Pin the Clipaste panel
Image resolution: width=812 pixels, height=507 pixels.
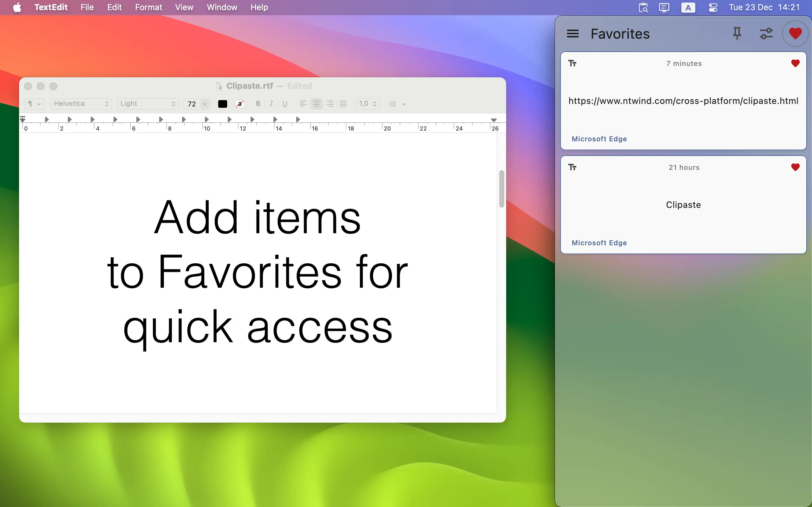pyautogui.click(x=737, y=34)
